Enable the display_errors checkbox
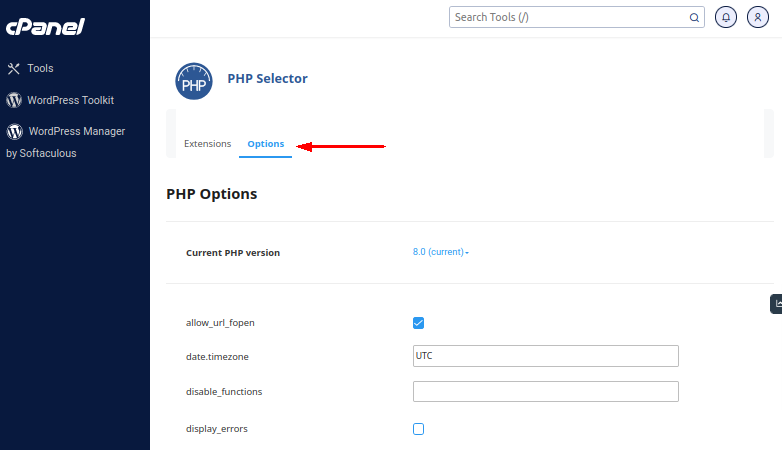 click(418, 429)
